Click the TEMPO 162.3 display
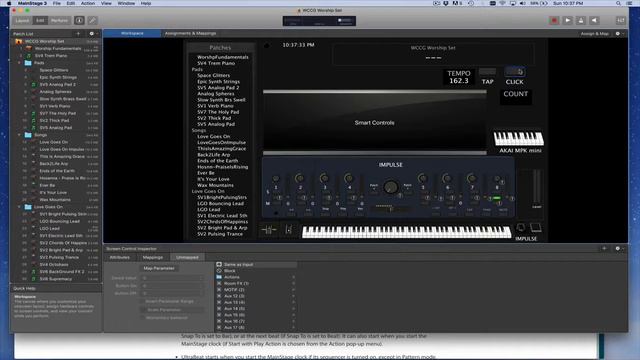The image size is (640, 360). (459, 77)
